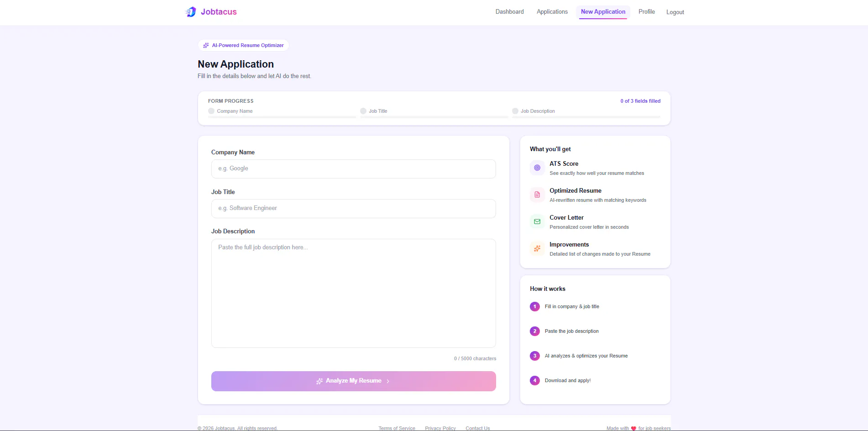Viewport: 868px width, 431px height.
Task: Click the 'New Application' page heading
Action: (x=236, y=64)
